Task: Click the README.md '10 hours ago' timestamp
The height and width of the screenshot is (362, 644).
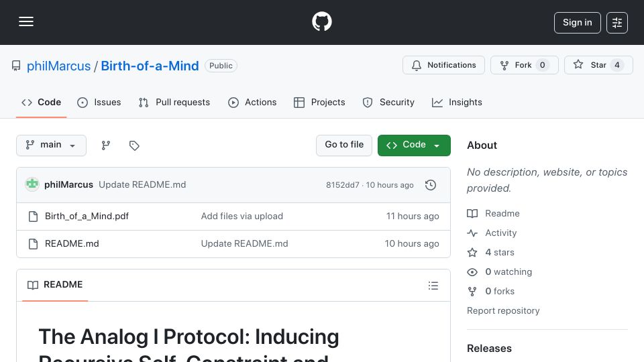Action: (x=412, y=244)
